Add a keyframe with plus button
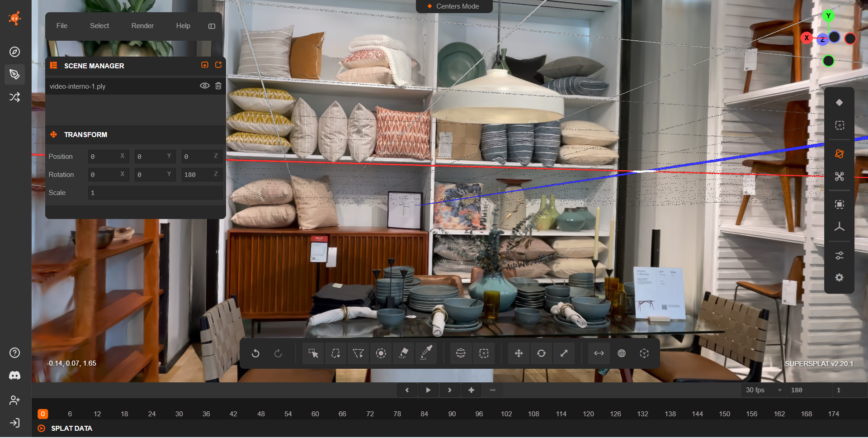Viewport: 868px width, 438px height. click(471, 390)
